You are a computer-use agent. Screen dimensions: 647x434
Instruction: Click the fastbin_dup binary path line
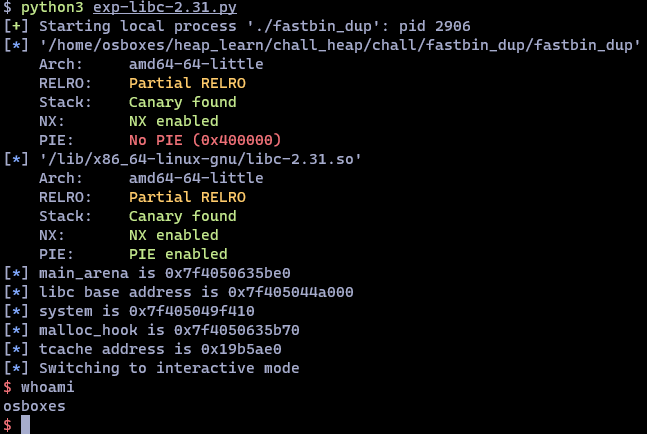click(x=340, y=45)
